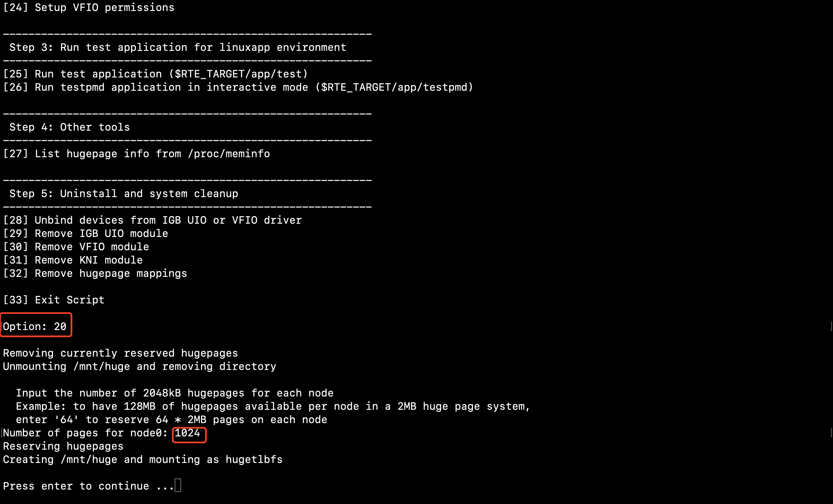The image size is (833, 504).
Task: Click the highlighted 1024 pages value
Action: (x=188, y=433)
